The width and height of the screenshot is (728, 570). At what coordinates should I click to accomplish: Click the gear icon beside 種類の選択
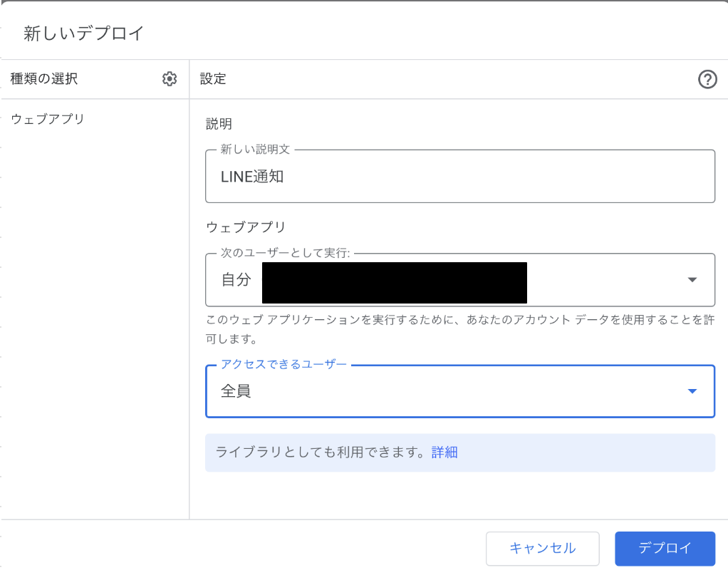[170, 79]
